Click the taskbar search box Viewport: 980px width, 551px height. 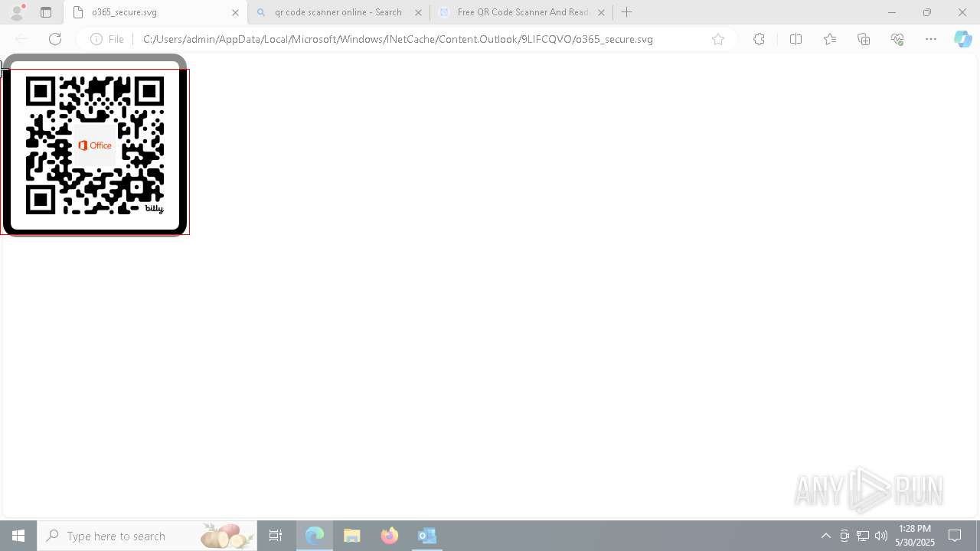tap(147, 536)
